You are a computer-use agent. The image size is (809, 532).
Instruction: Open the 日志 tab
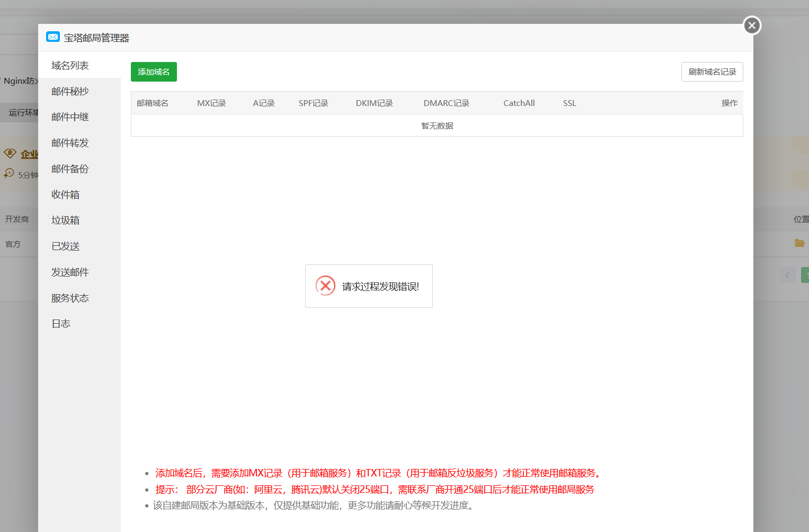point(79,323)
